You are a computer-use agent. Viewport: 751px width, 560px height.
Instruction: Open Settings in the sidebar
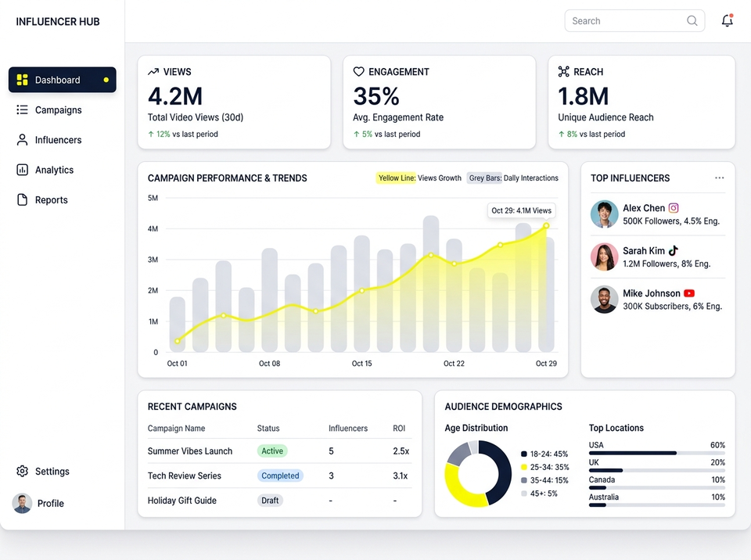tap(52, 472)
